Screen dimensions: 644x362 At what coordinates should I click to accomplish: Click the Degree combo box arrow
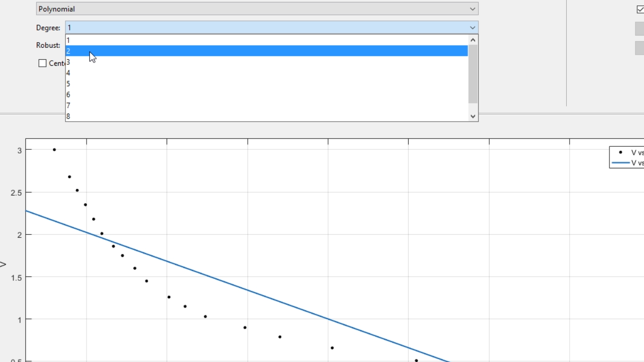click(x=473, y=27)
